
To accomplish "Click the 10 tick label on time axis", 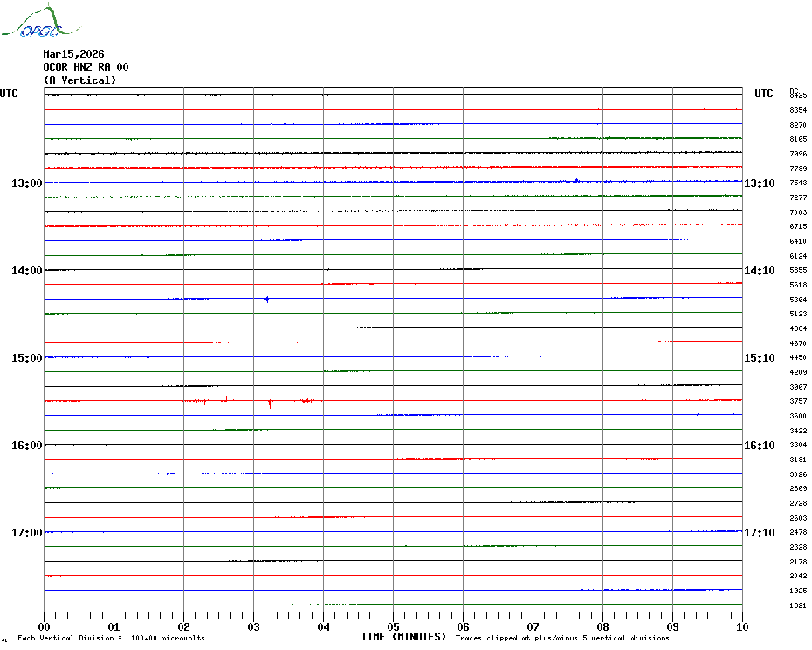I will (x=741, y=626).
